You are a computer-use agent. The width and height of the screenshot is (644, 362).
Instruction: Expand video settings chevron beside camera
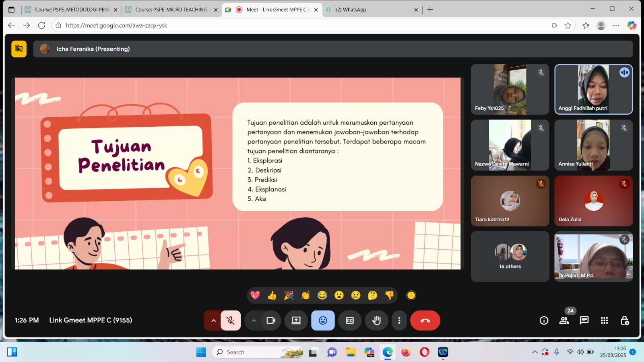coord(254,321)
